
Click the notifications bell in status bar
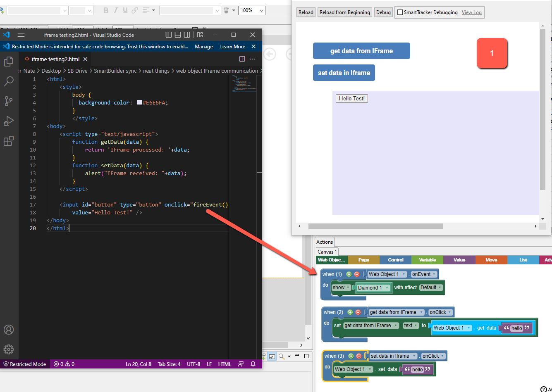point(253,364)
